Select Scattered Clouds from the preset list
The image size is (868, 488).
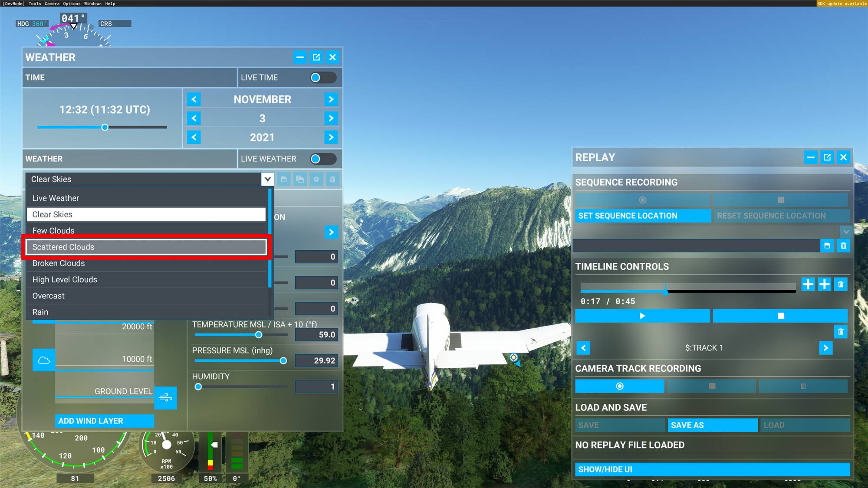146,247
